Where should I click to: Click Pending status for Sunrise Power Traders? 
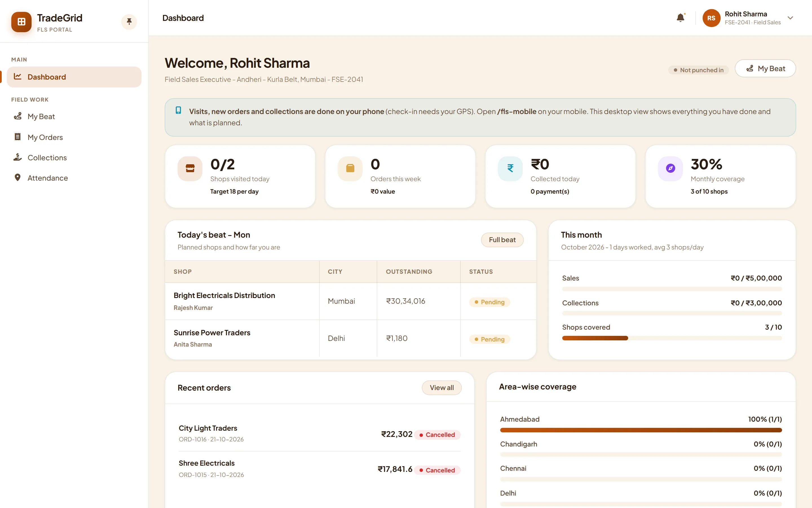pos(489,339)
